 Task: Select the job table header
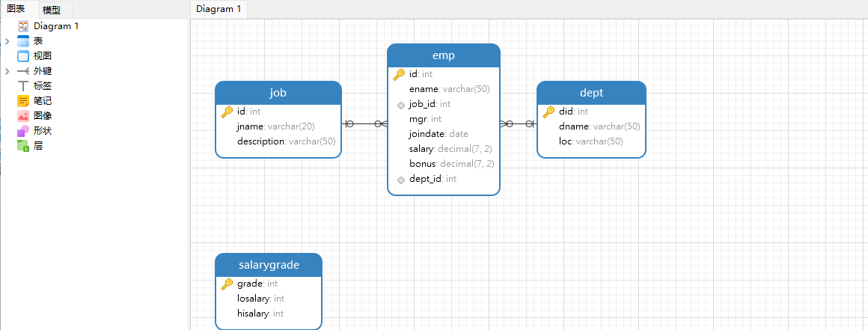point(278,93)
